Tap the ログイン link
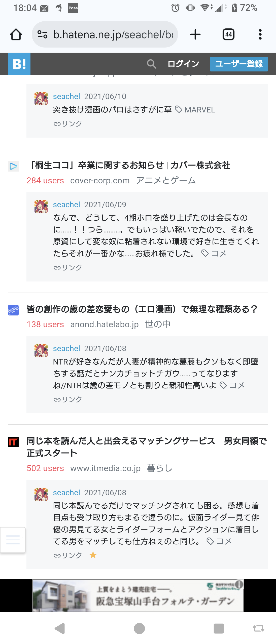 point(183,64)
